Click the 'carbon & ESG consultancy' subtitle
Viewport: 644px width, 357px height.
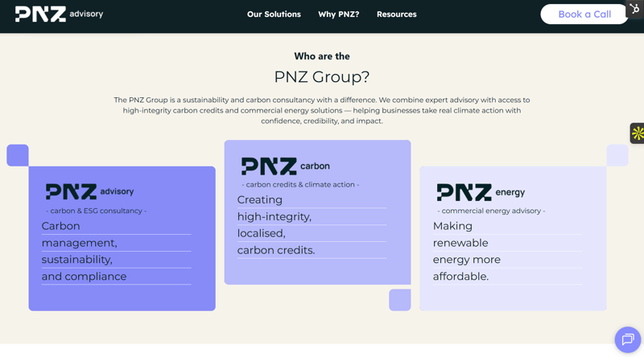click(x=96, y=211)
